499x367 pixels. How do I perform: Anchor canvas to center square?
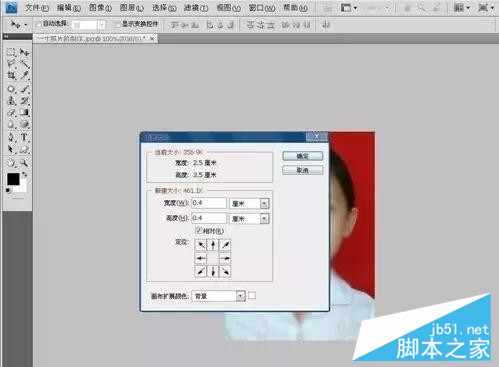click(x=213, y=258)
